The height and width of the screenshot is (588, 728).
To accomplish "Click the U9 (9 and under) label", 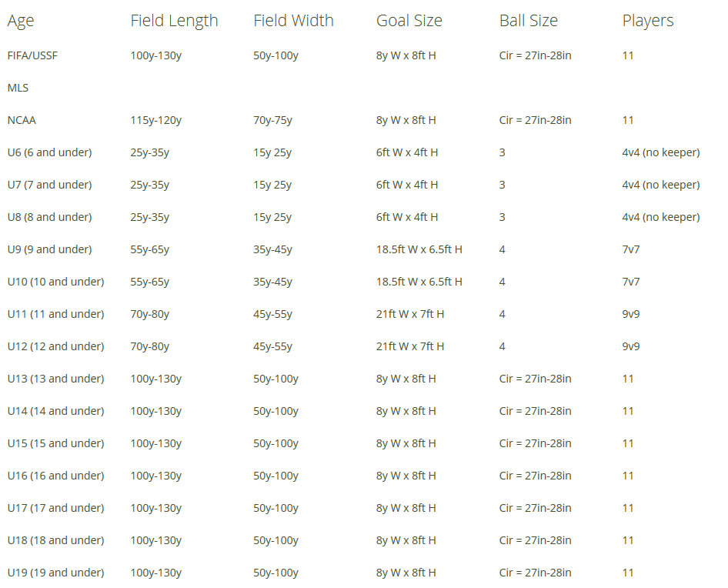I will 49,249.
